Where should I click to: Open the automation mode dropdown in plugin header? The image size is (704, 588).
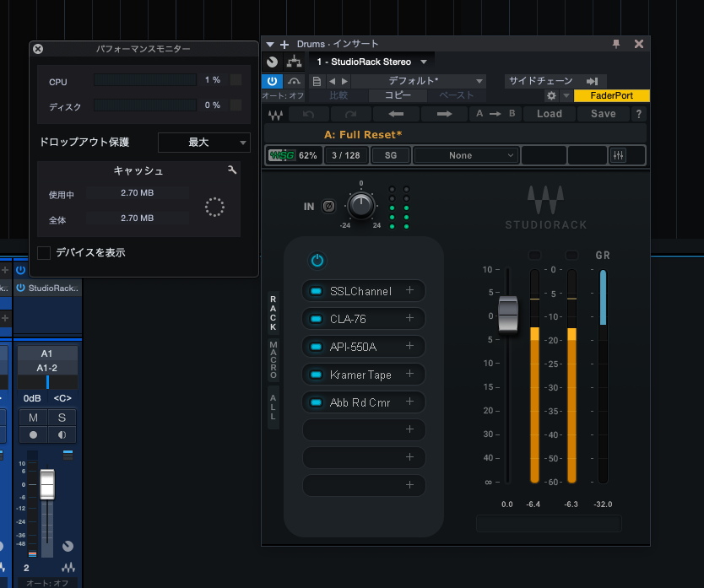(283, 95)
